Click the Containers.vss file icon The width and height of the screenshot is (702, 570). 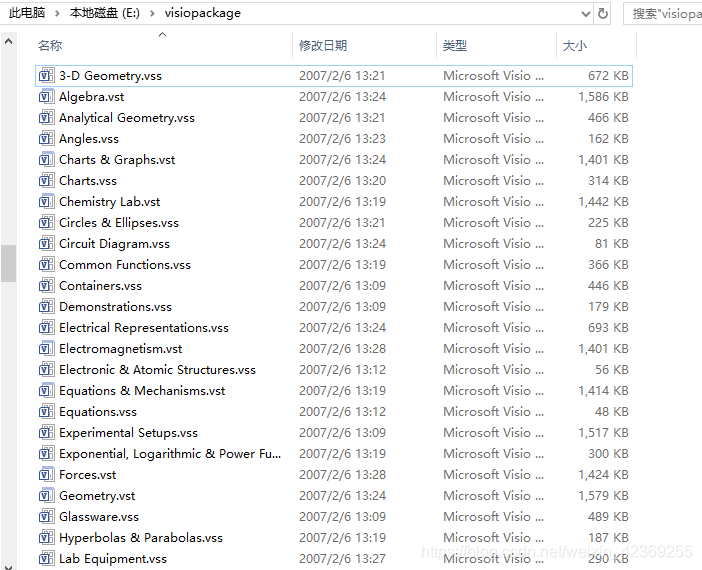point(46,286)
